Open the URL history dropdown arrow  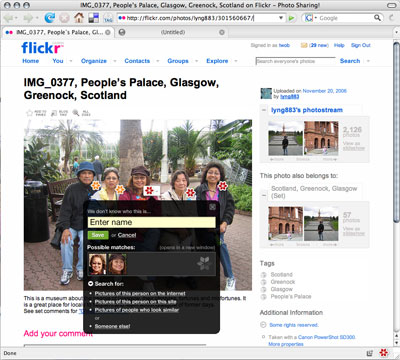coord(281,18)
